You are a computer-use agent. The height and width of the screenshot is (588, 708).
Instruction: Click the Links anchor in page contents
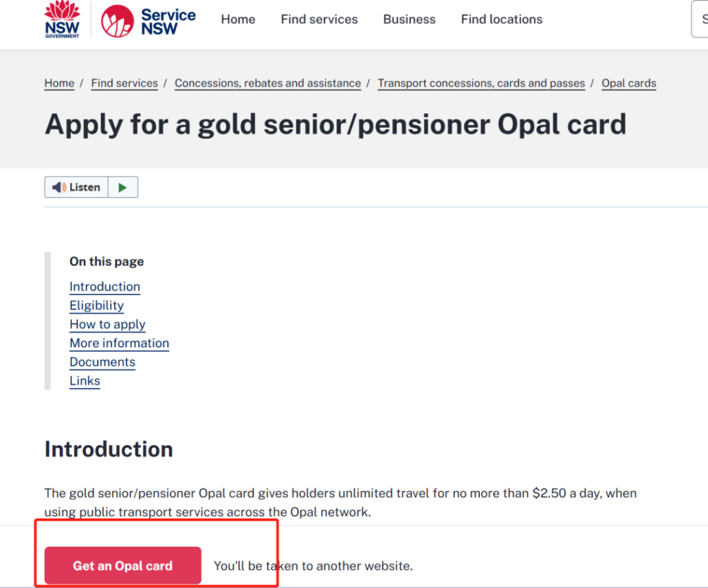click(85, 381)
